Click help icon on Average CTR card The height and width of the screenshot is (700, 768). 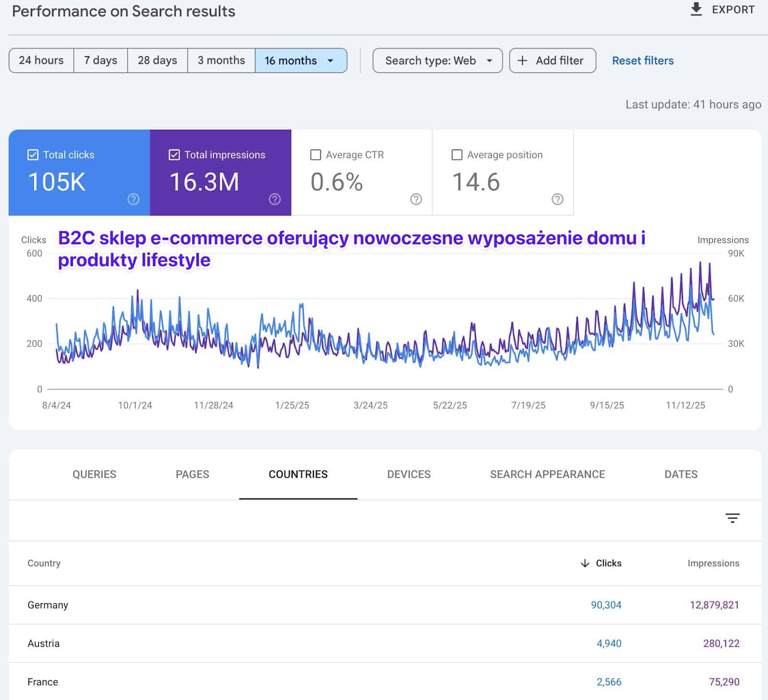[416, 199]
